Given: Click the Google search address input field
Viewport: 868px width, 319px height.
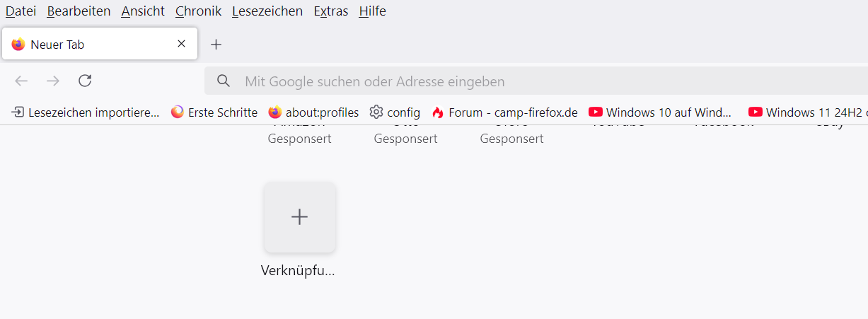Looking at the screenshot, I should click(536, 81).
